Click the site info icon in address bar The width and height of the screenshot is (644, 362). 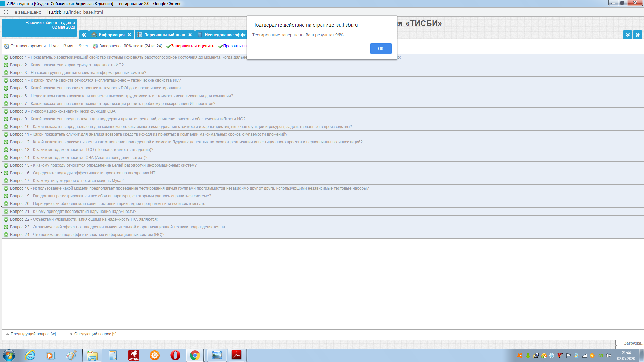click(6, 12)
